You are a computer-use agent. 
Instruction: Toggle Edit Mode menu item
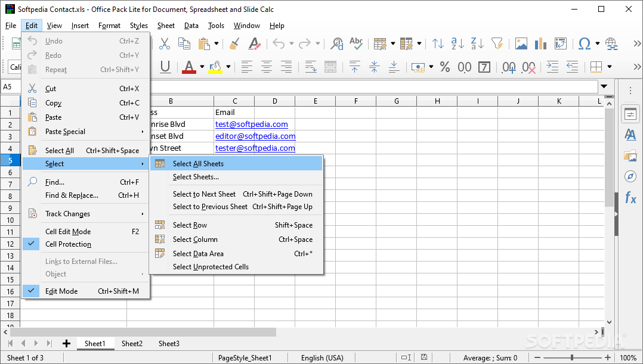click(x=86, y=291)
